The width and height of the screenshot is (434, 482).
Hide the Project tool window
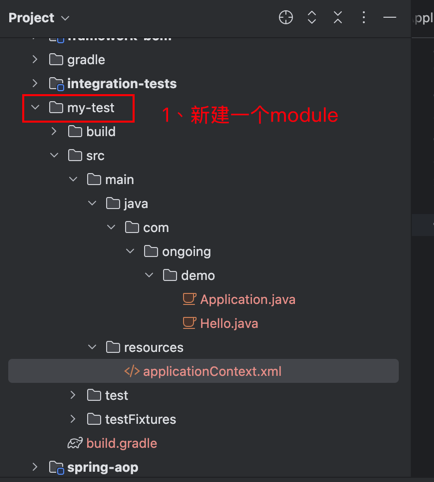[x=390, y=17]
